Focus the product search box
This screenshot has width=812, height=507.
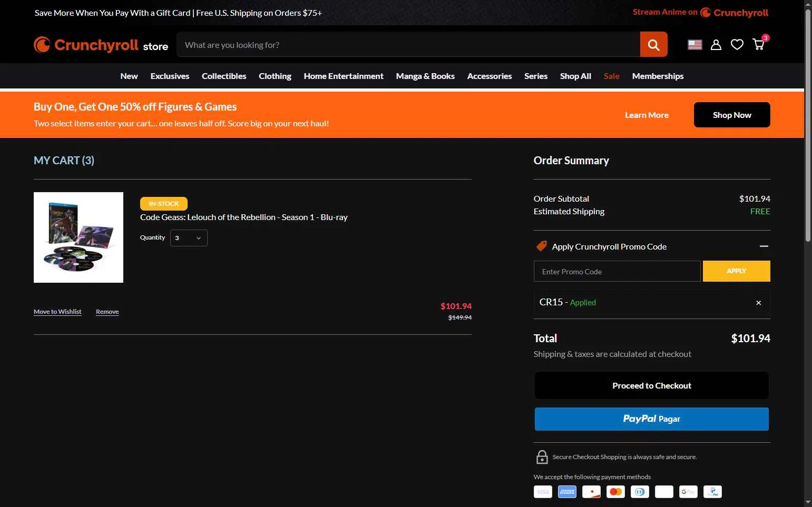[408, 45]
